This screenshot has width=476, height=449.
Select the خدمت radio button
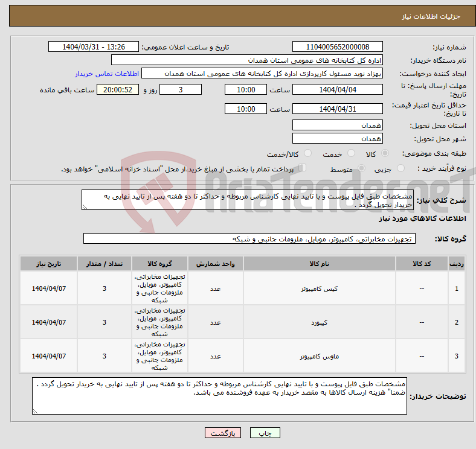pos(351,153)
